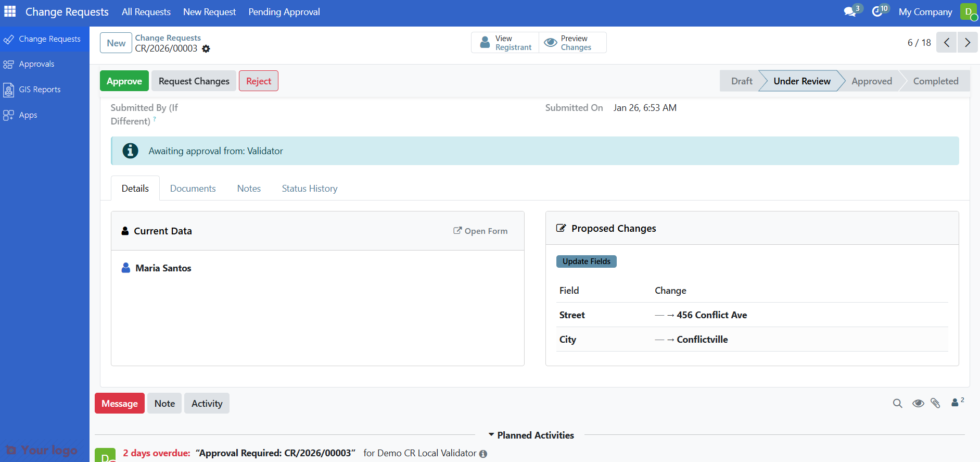The width and height of the screenshot is (980, 462).
Task: Toggle the follow eye icon in chatter
Action: pos(918,403)
